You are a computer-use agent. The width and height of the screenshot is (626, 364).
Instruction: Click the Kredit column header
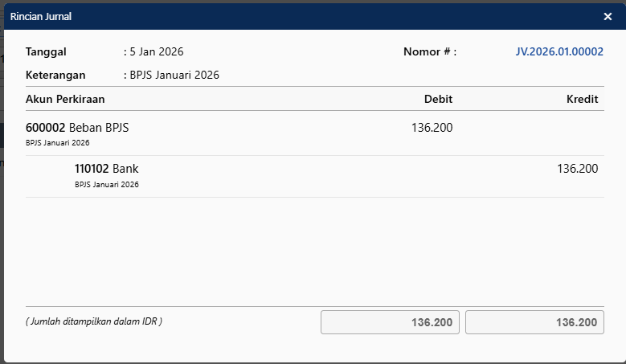point(582,99)
